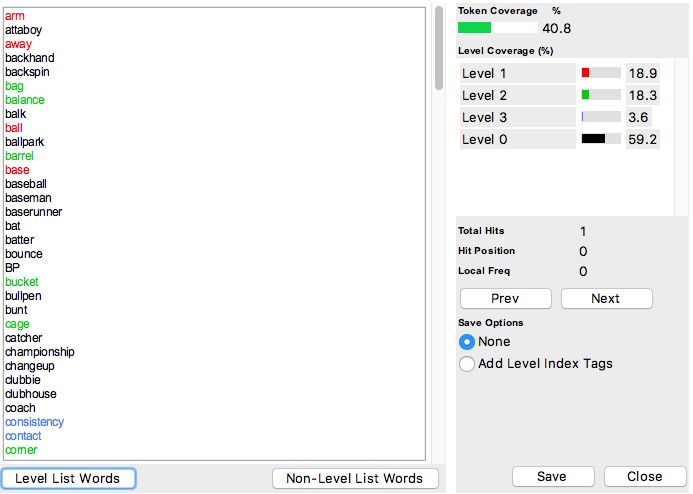Click the 18.9 coverage value
This screenshot has height=494, width=693.
[x=643, y=73]
